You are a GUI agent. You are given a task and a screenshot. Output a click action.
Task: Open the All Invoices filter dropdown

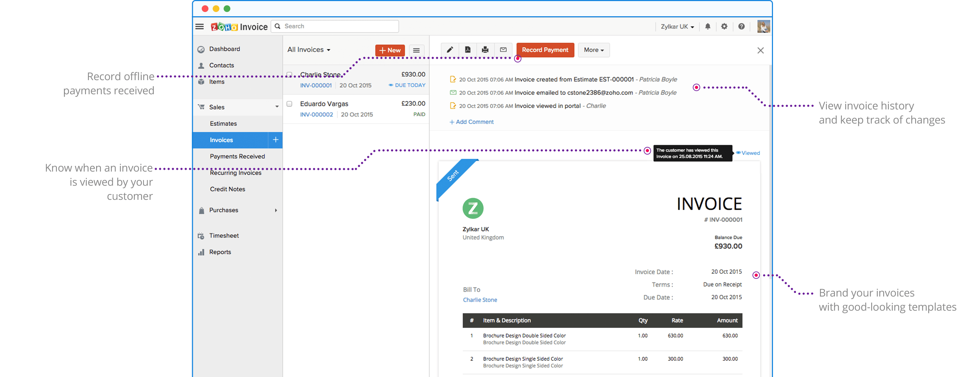(308, 50)
